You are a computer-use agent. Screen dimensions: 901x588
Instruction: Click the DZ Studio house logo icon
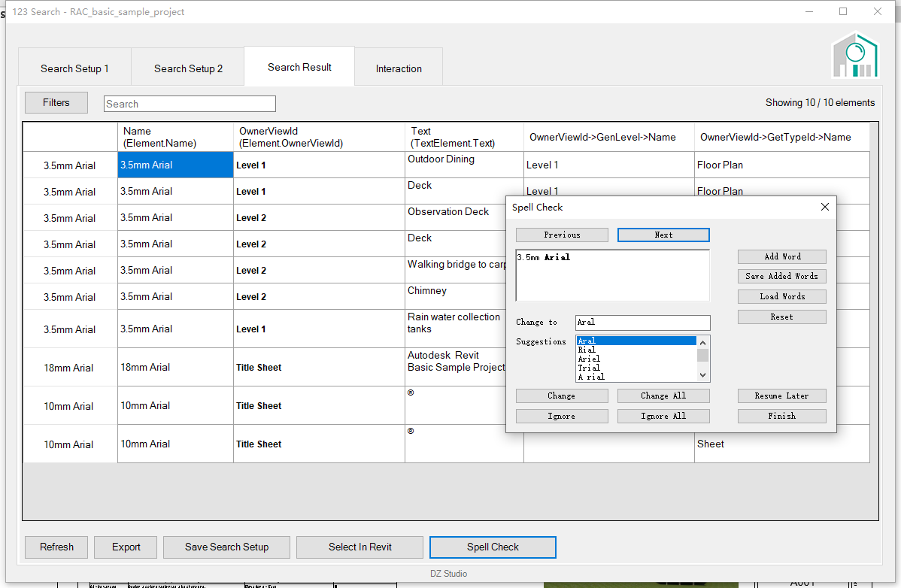tap(854, 55)
